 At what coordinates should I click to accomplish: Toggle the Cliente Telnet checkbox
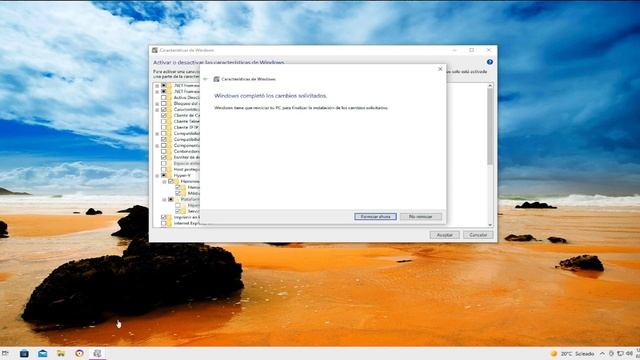(164, 121)
